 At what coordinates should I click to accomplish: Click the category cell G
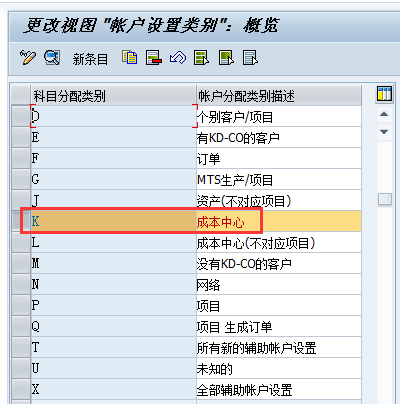[113, 179]
